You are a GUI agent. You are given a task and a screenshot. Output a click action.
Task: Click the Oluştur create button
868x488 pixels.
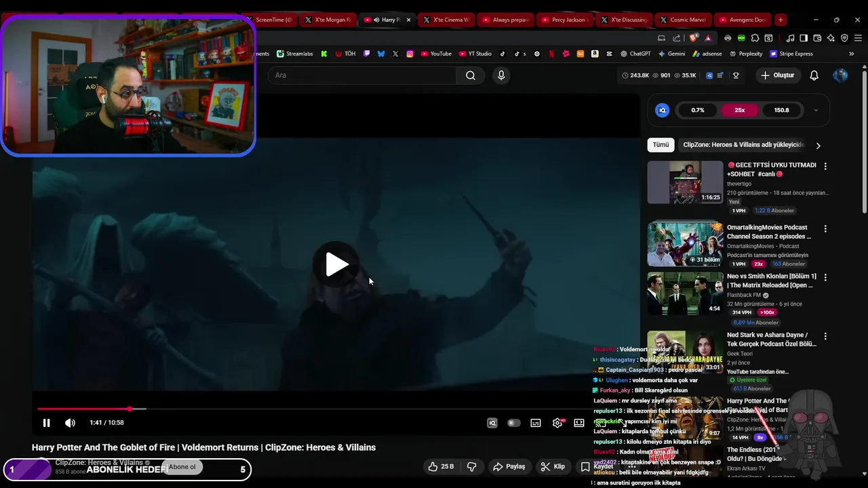tap(777, 75)
